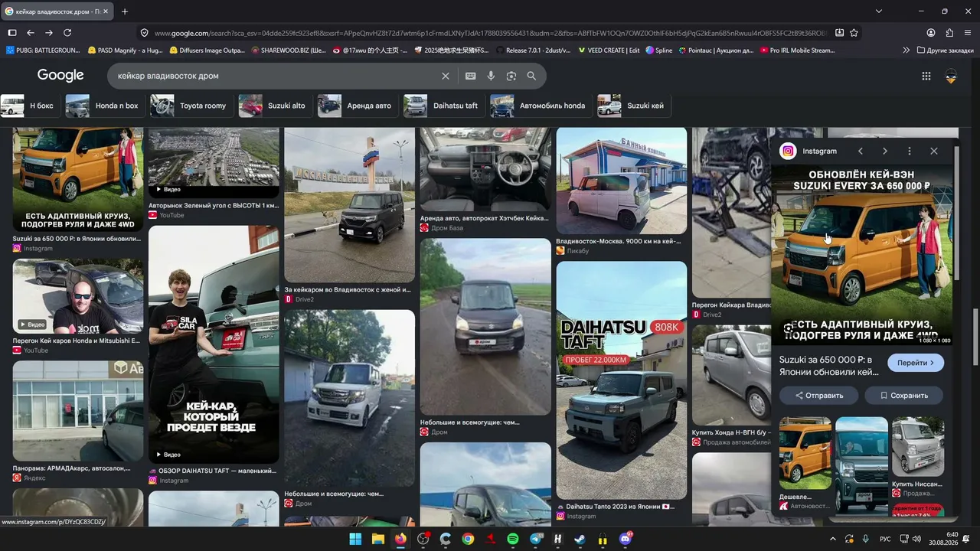Open the PUBG: BATTLEGROUN... bookmark

point(44,51)
